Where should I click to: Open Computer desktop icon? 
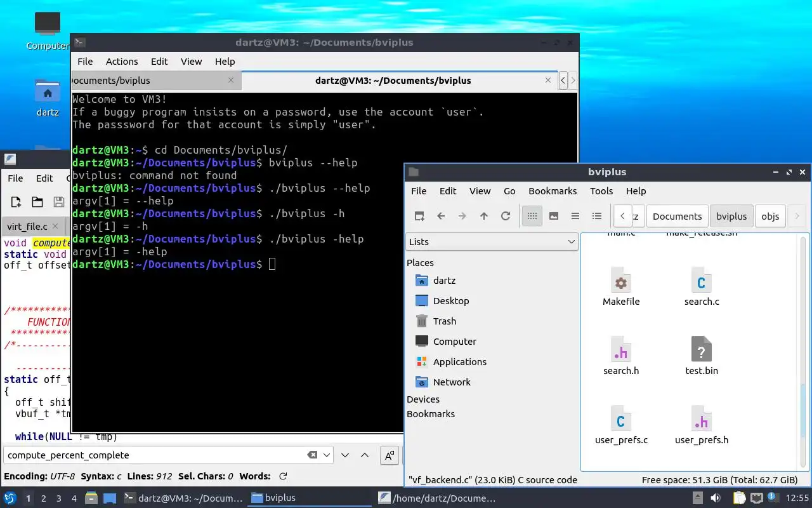(x=48, y=30)
